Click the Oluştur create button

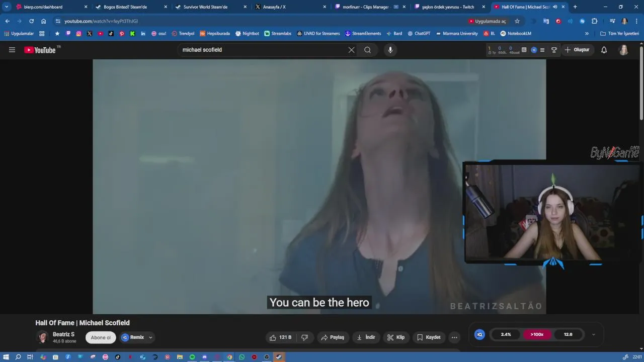click(577, 50)
